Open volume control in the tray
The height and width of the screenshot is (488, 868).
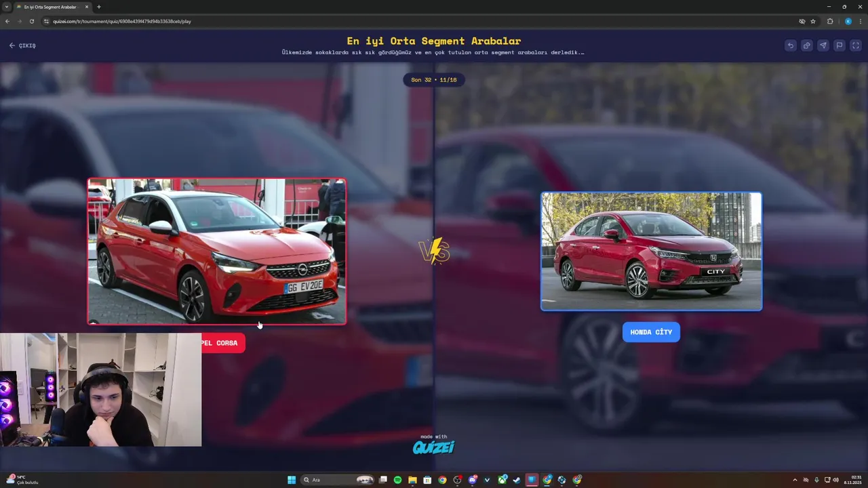(x=836, y=480)
